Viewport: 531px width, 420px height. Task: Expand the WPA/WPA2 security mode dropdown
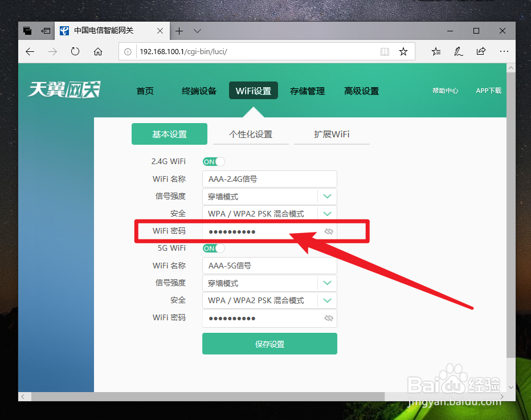pyautogui.click(x=327, y=213)
